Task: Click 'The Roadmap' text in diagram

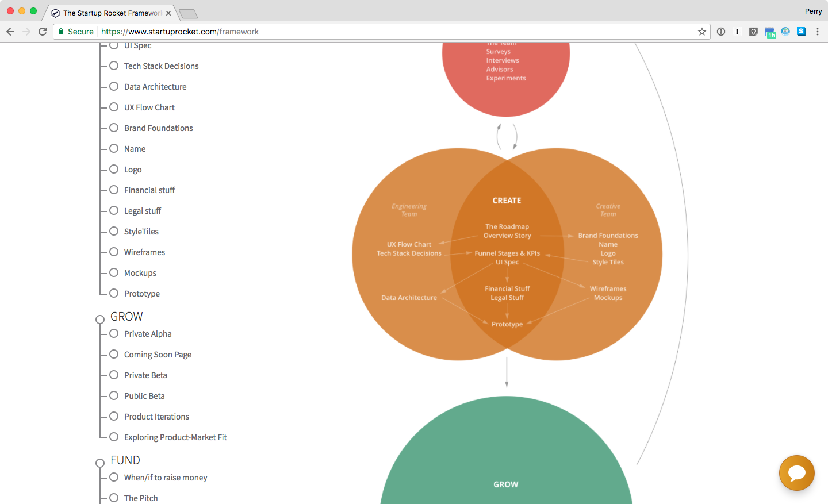Action: click(507, 226)
